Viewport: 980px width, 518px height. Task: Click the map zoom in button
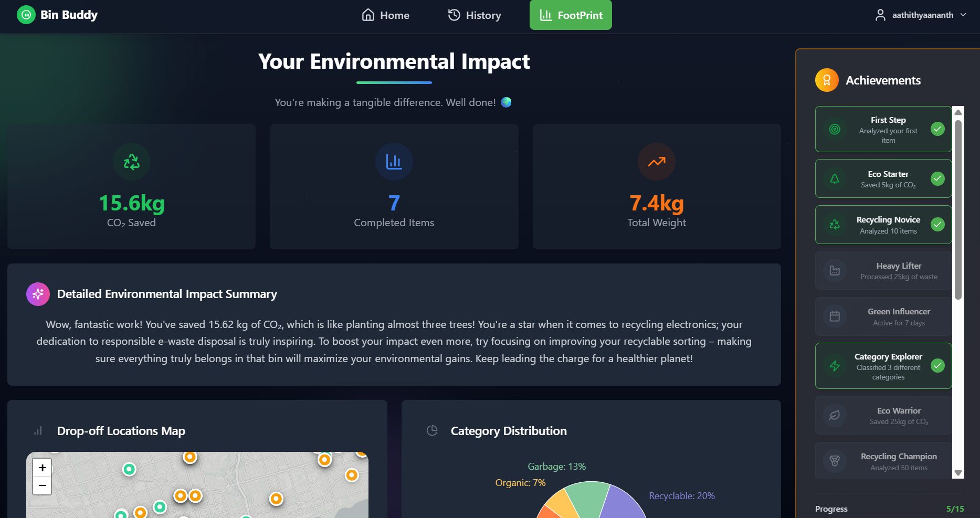pyautogui.click(x=42, y=468)
